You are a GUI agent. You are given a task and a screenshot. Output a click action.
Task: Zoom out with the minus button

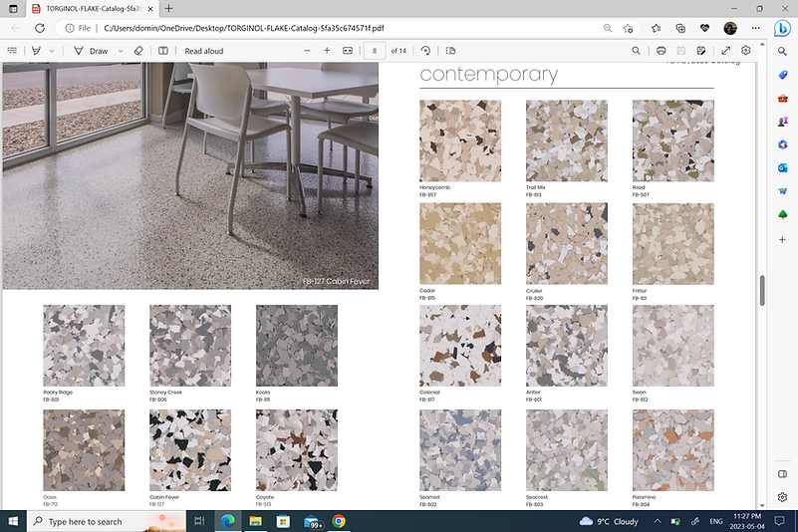(x=307, y=51)
